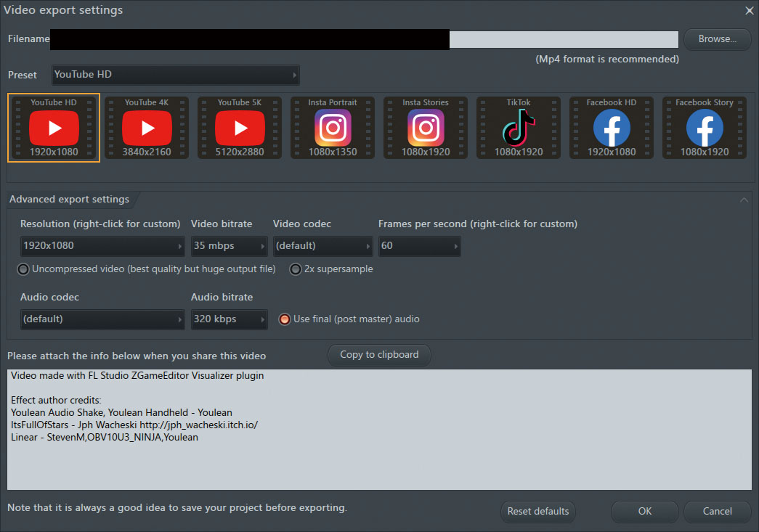Click 'Video made with FL Studio' text line
The width and height of the screenshot is (759, 532).
click(x=137, y=376)
